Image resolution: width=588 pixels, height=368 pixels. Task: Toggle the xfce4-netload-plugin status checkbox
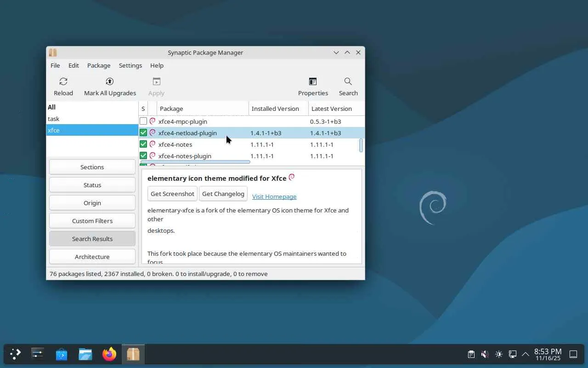point(143,133)
